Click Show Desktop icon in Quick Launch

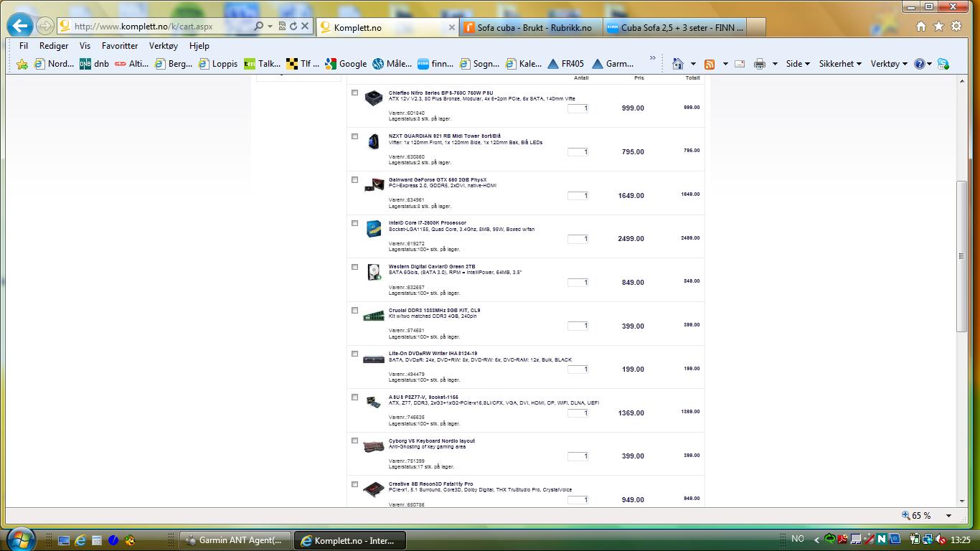[x=64, y=540]
